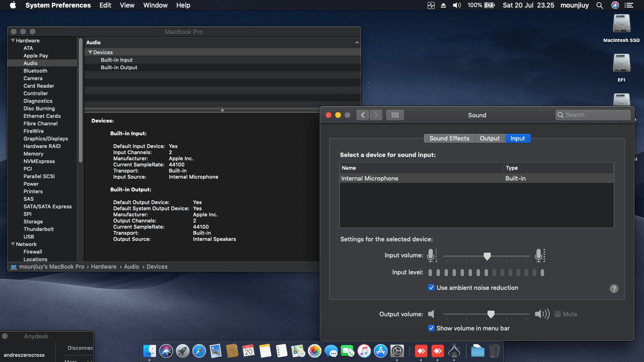Open Spotlight search in the menu bar
Screen dimensions: 644x362
coord(600,5)
